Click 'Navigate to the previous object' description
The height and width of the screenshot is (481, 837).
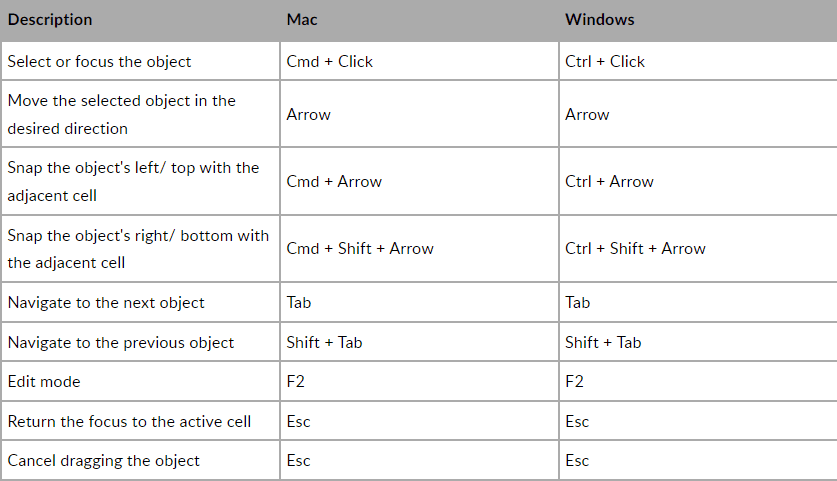click(120, 342)
